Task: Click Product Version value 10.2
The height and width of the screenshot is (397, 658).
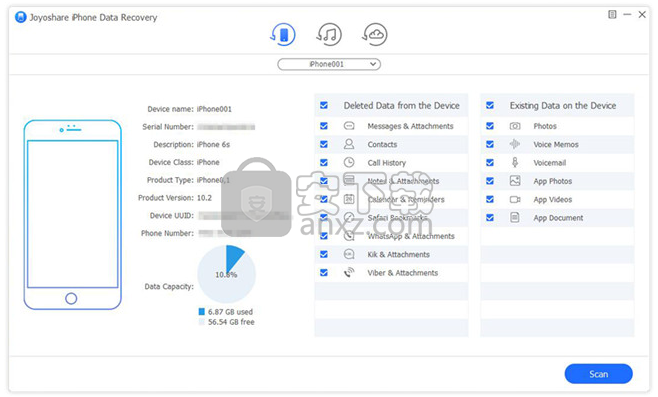Action: point(204,198)
